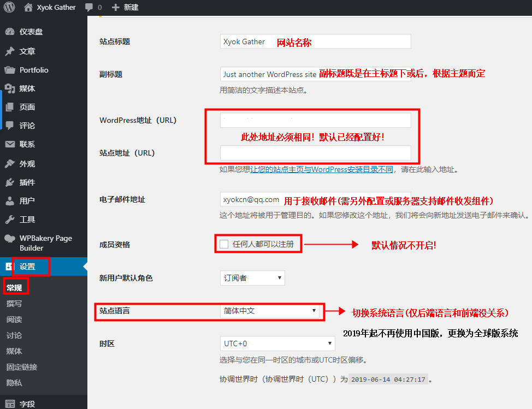This screenshot has height=409, width=532.
Task: Click the WordPress地址 (URL) input field
Action: pos(316,120)
